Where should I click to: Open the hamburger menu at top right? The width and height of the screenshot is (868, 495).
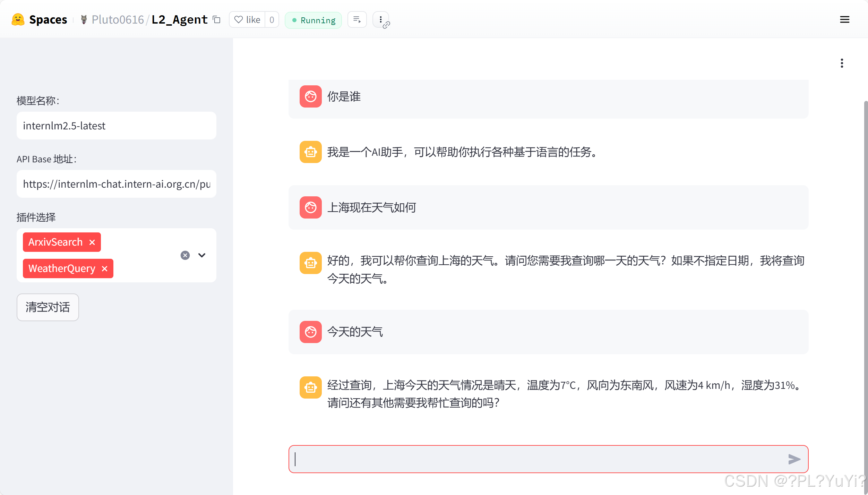(x=845, y=19)
